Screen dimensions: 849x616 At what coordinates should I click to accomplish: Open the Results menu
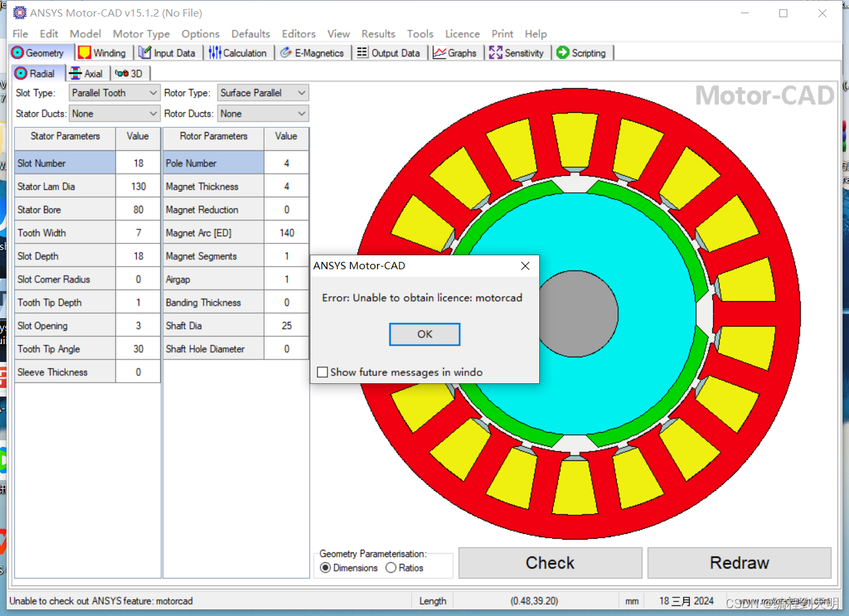378,34
